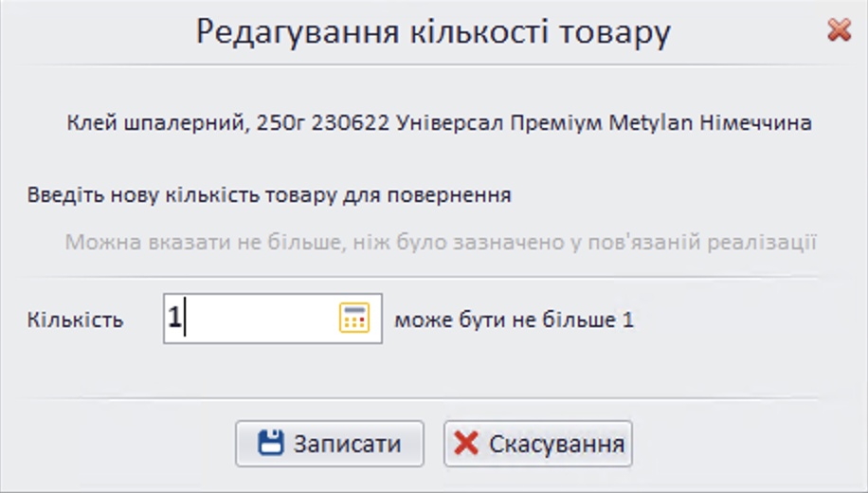Click the red cross icon on Скасування
This screenshot has width=868, height=493.
point(466,444)
